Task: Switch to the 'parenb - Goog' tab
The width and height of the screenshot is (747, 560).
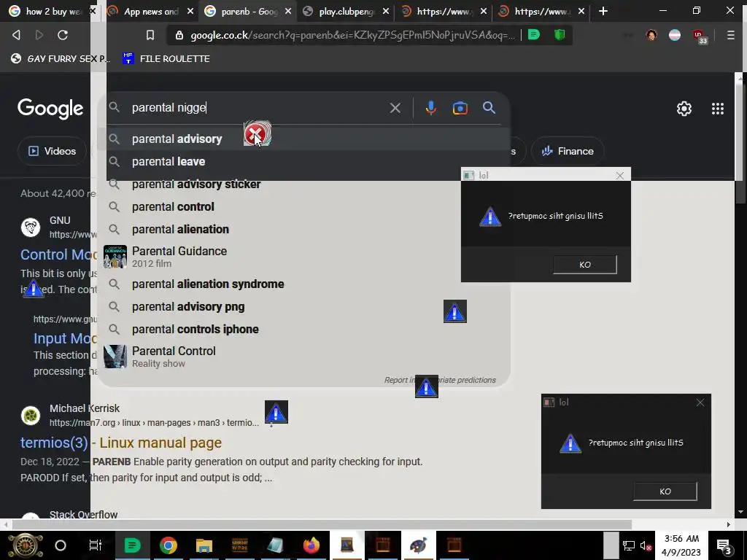Action: click(x=248, y=11)
